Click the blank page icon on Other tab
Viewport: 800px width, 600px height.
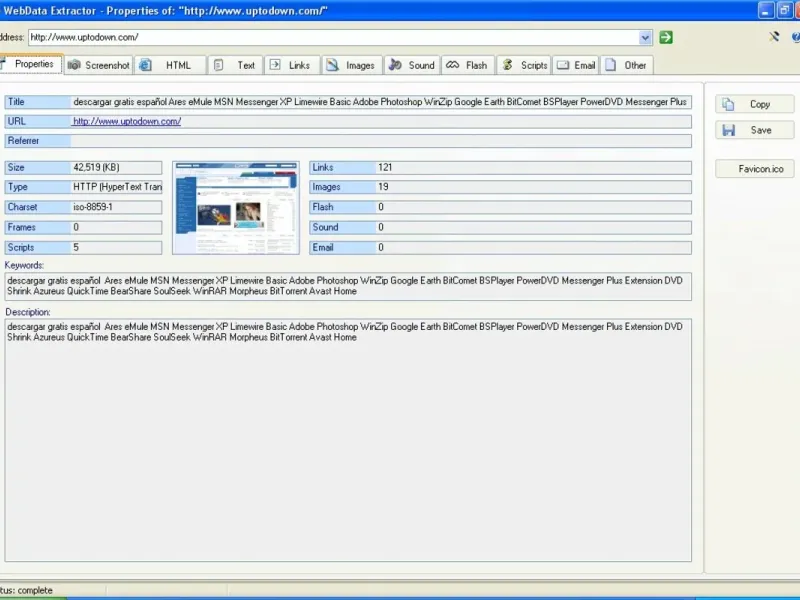[611, 65]
